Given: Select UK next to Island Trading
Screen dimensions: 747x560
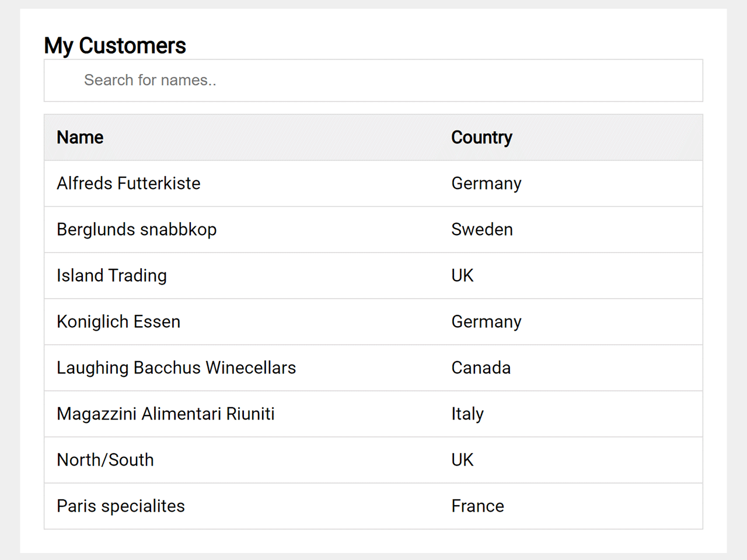Looking at the screenshot, I should (x=462, y=276).
